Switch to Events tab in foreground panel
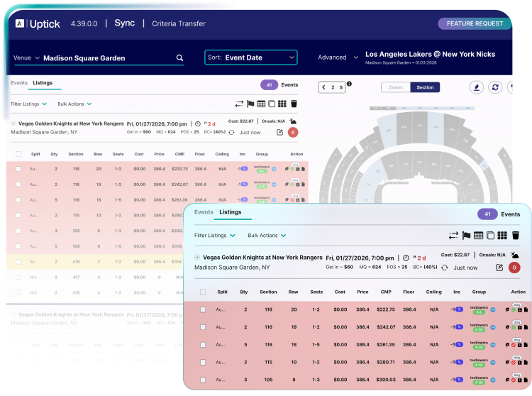Viewport: 532px width, 396px height. 203,212
